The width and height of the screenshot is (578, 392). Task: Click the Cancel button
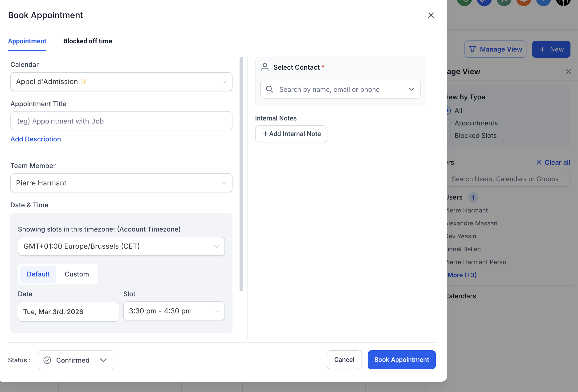(344, 360)
